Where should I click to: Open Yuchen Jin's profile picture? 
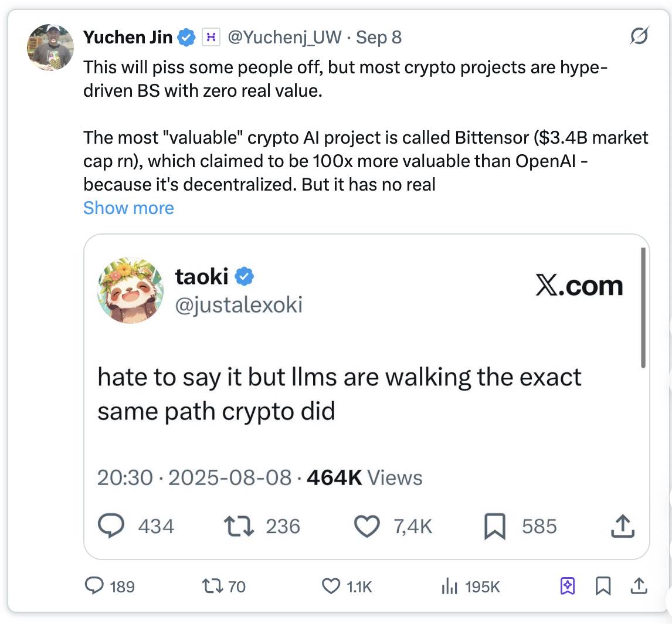tap(50, 48)
